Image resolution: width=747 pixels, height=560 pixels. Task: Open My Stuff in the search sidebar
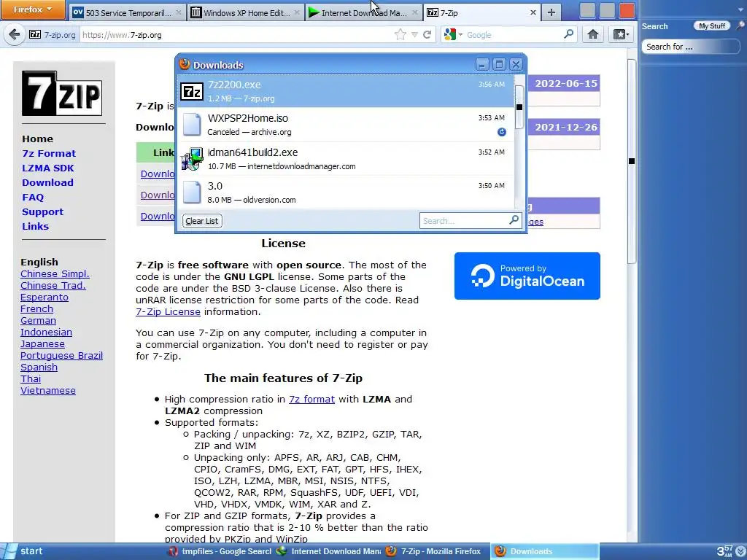point(712,26)
